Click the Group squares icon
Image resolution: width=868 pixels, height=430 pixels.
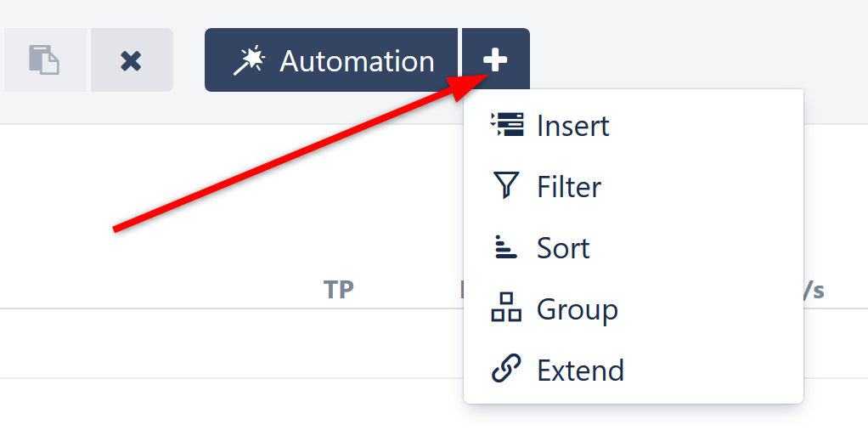(506, 308)
